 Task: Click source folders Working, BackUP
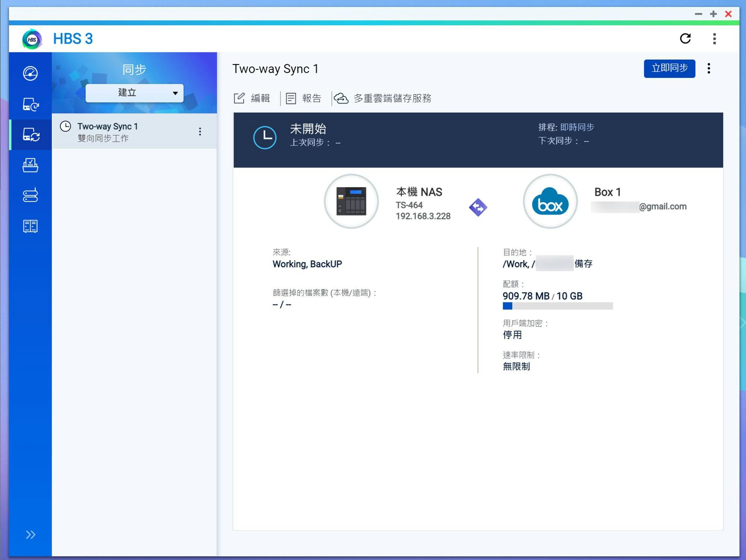point(307,264)
